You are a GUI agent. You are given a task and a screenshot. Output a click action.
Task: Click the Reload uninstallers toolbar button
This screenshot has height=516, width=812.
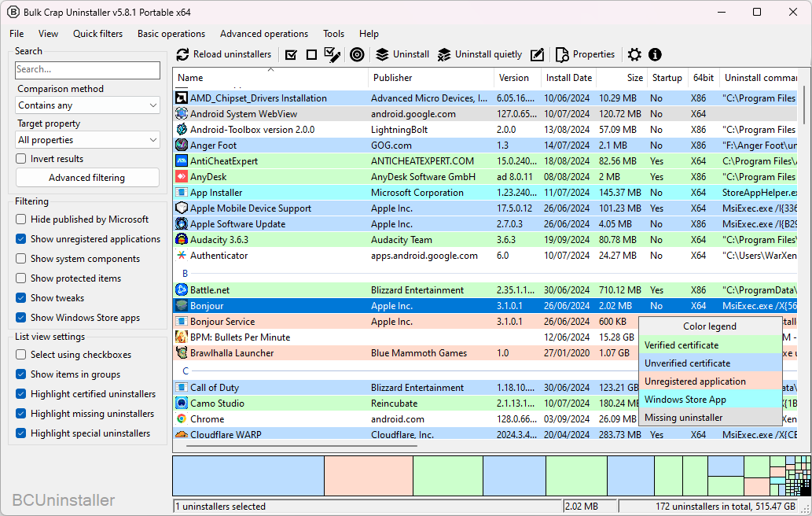point(224,54)
